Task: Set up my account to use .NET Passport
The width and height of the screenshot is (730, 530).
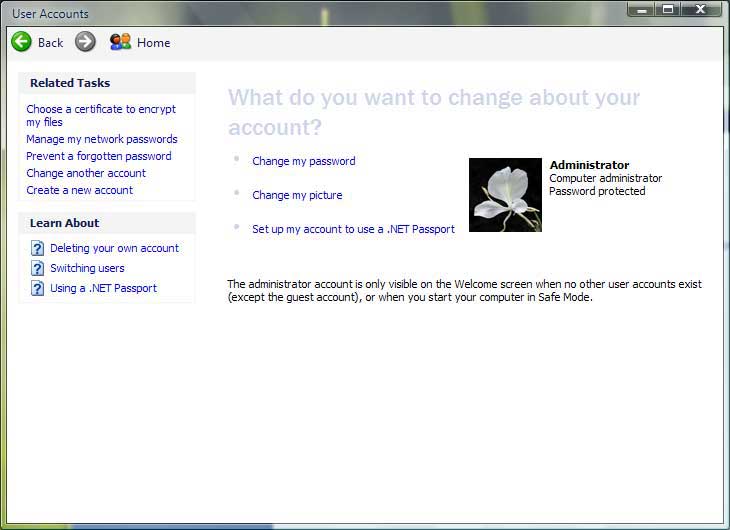Action: 353,229
